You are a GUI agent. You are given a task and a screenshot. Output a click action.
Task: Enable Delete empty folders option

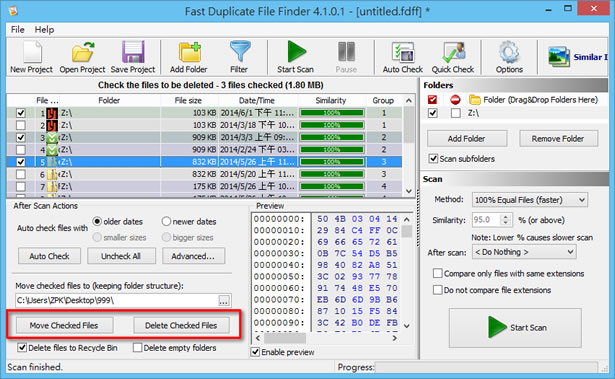pyautogui.click(x=137, y=348)
